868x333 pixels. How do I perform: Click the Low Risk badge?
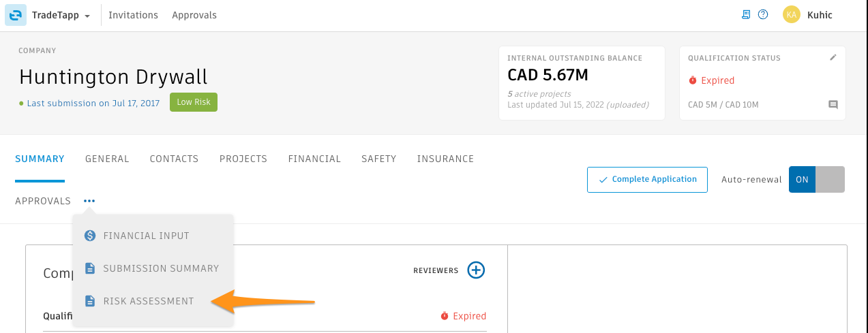coord(194,102)
